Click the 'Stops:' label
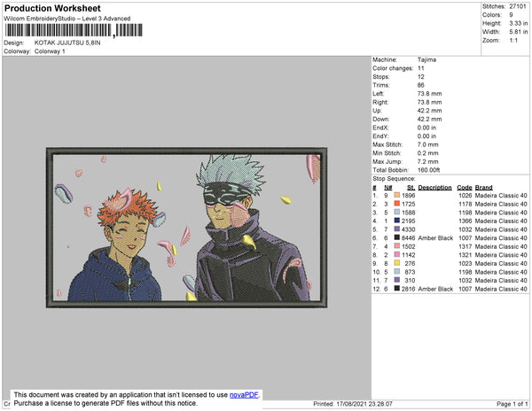This screenshot has width=532, height=411. coord(381,77)
